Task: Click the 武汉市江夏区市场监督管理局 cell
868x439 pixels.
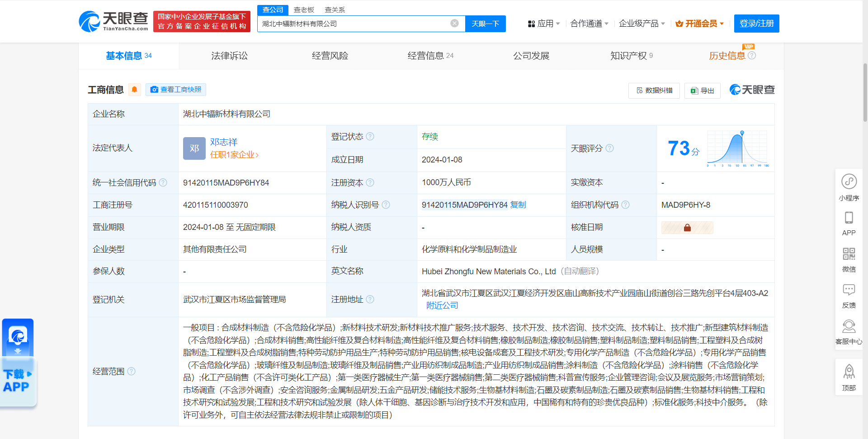Action: (x=234, y=300)
